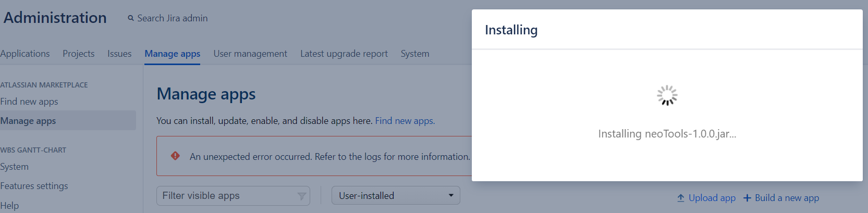Viewport: 868px width, 213px height.
Task: Click the Installing neoTools-1.0.0.jar text
Action: click(667, 134)
